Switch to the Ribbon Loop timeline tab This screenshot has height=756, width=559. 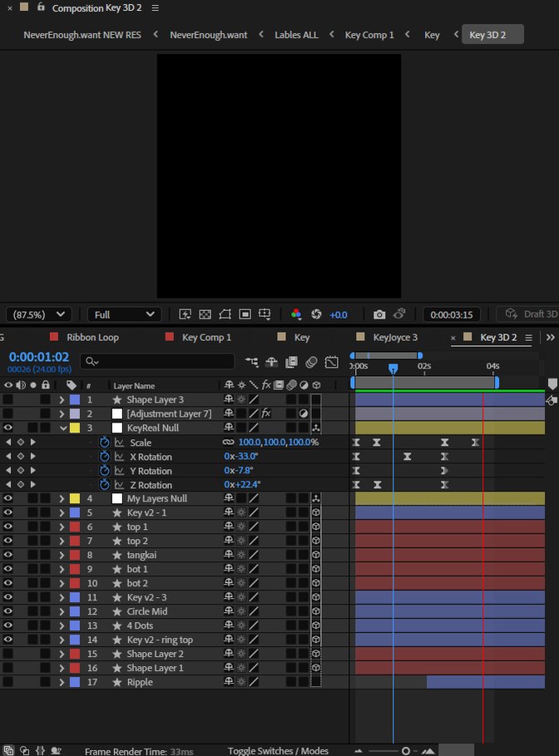[x=92, y=338]
